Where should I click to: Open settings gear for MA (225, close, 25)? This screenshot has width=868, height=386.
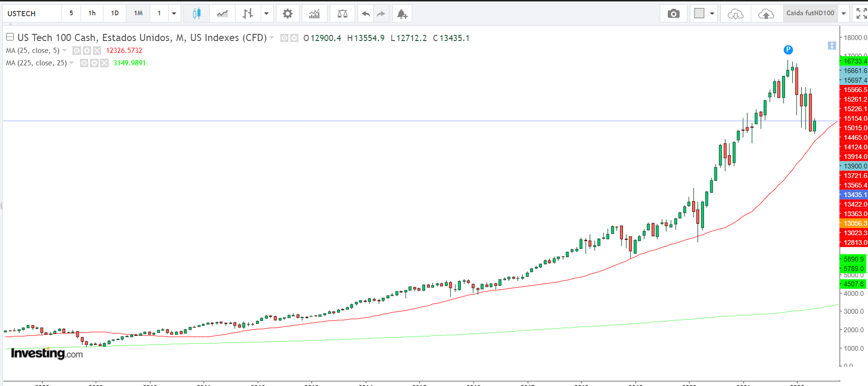click(94, 63)
